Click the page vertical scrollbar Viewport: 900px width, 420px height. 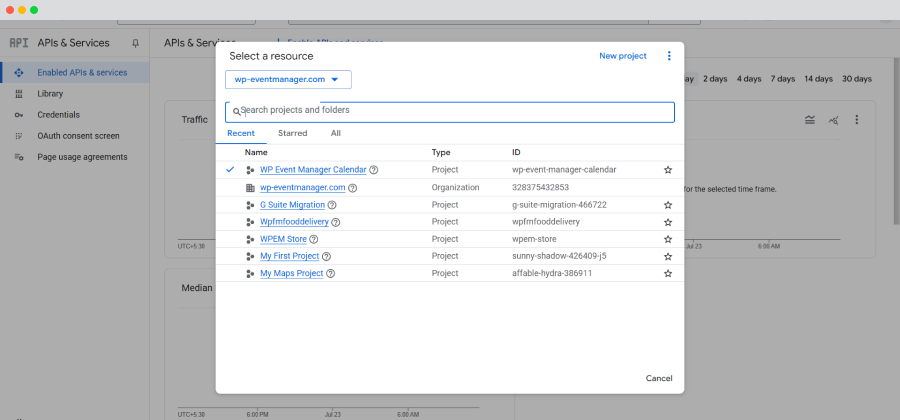[x=897, y=141]
